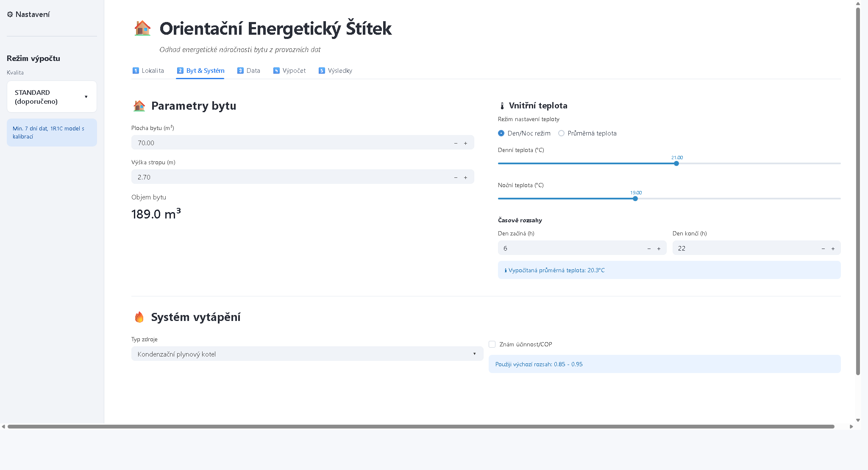The height and width of the screenshot is (470, 868).
Task: Enable Znám účinnost/COP checkbox
Action: coord(492,344)
